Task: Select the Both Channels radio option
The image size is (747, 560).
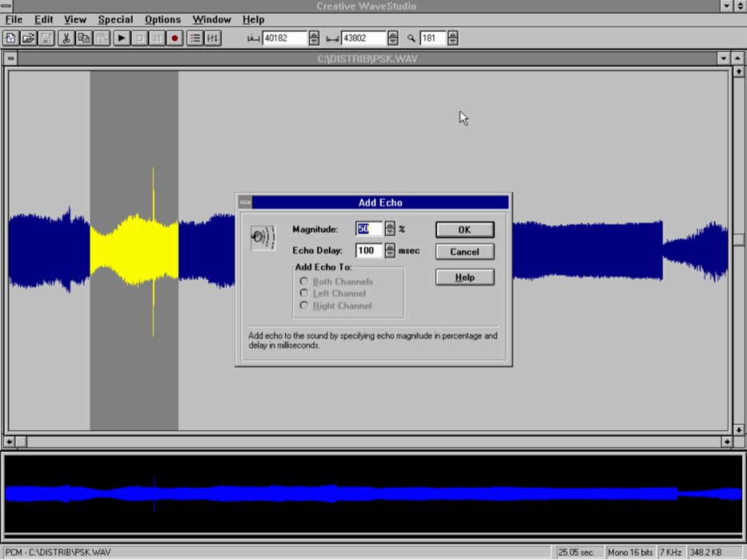Action: point(304,282)
